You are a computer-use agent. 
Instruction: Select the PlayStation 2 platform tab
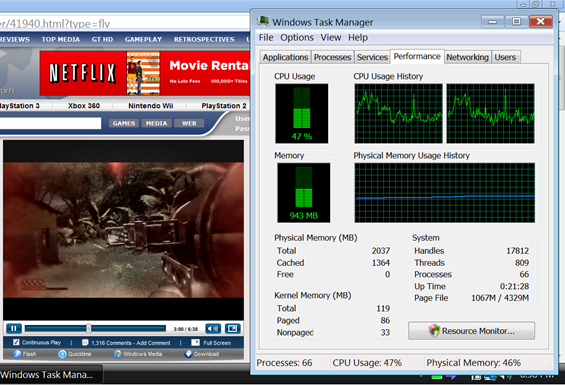pos(224,106)
